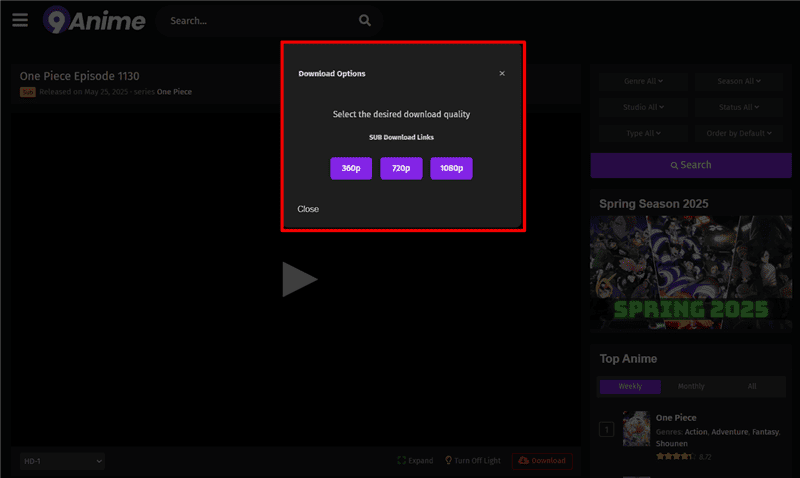The height and width of the screenshot is (478, 800).
Task: Click the Spring Season 2025 heading
Action: pyautogui.click(x=654, y=204)
